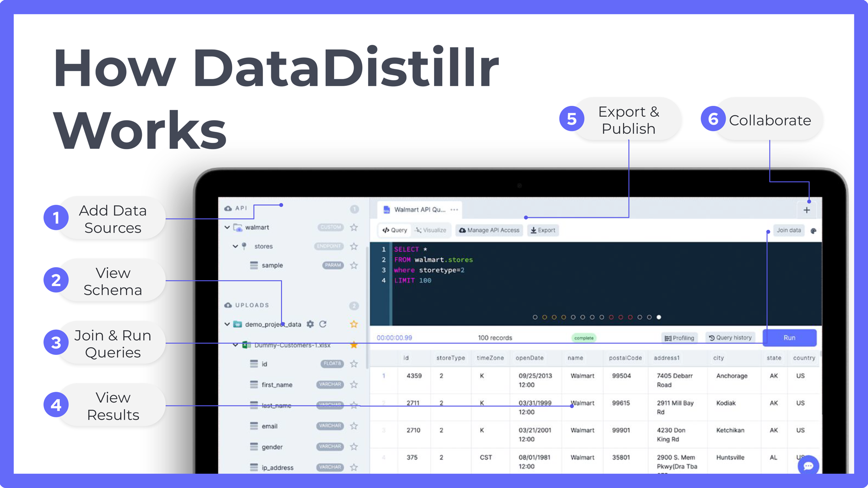This screenshot has height=488, width=868.
Task: Collapse the walmart tree node
Action: [x=227, y=227]
